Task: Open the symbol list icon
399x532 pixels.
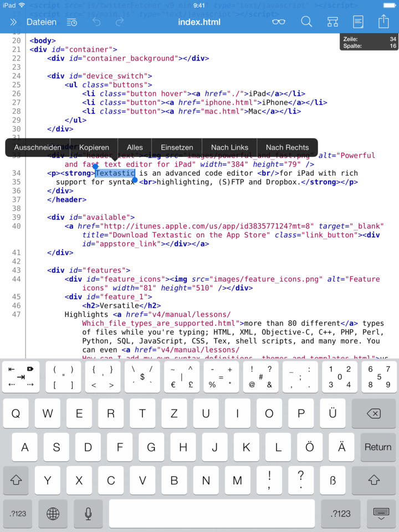Action: click(x=332, y=22)
